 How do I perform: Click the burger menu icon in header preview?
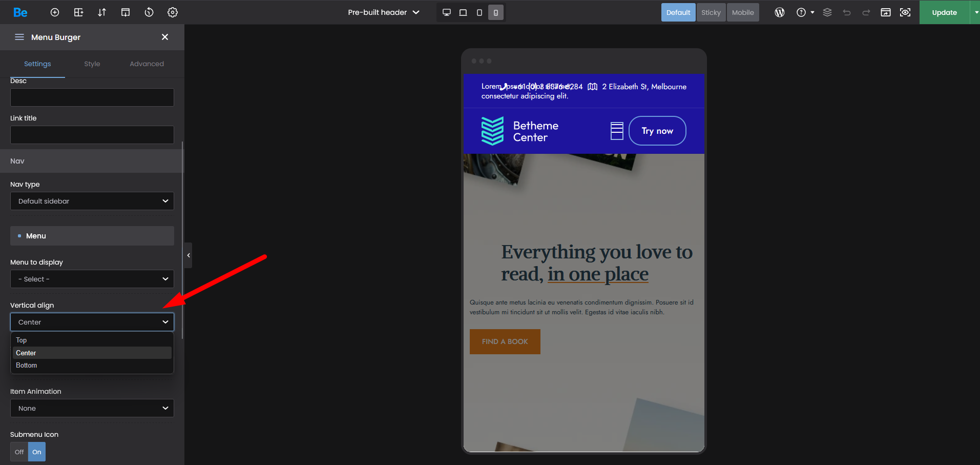pos(617,131)
